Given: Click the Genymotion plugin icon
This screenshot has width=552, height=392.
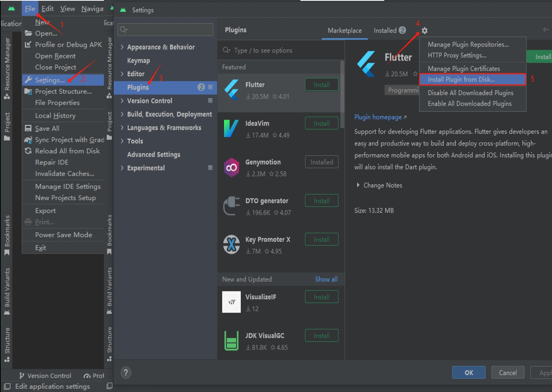Looking at the screenshot, I should tap(231, 167).
